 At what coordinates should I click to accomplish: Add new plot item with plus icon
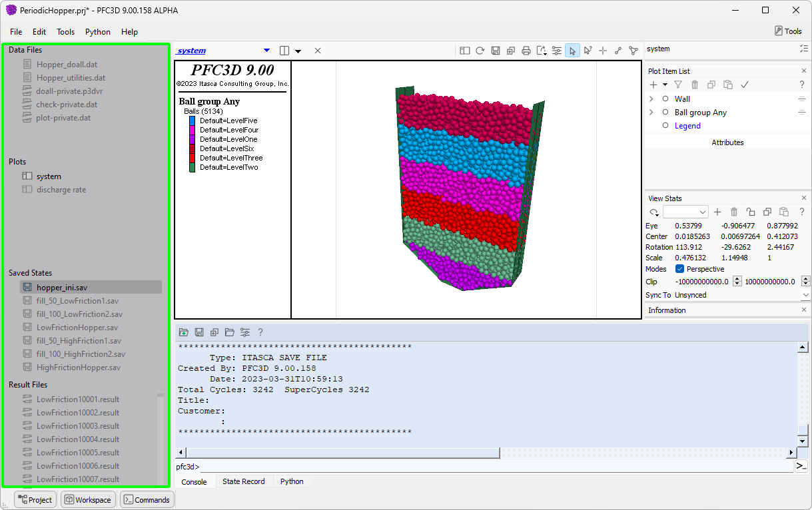pyautogui.click(x=654, y=85)
